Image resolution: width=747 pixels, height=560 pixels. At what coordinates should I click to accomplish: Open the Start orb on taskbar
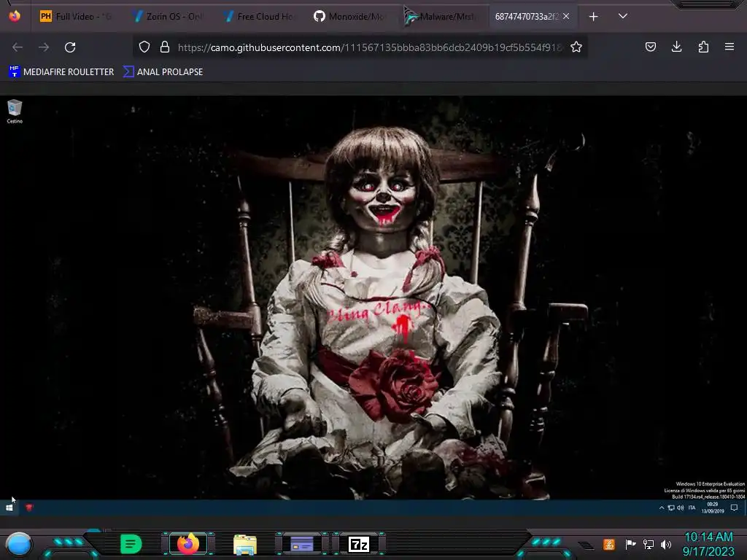(x=18, y=544)
